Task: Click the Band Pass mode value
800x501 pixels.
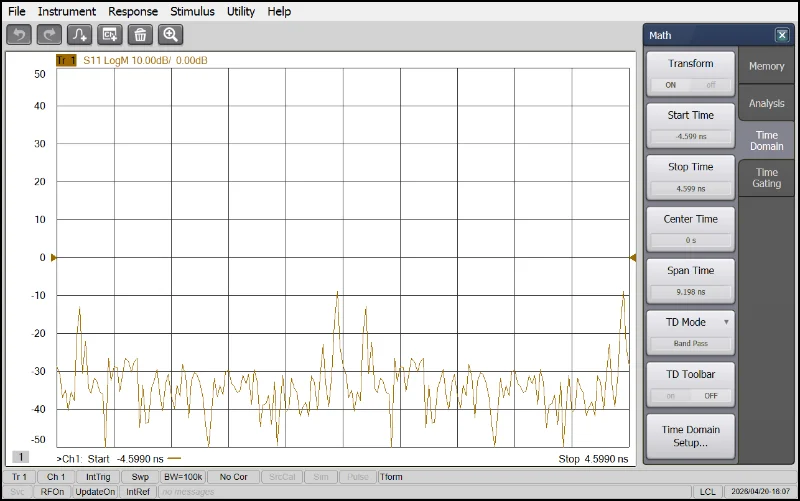Action: (690, 343)
